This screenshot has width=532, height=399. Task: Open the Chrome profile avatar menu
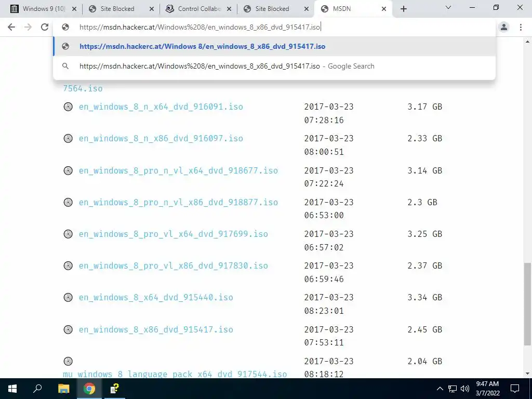click(x=504, y=27)
